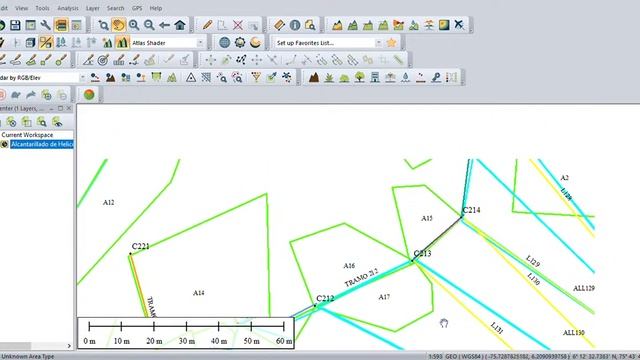Open the View menu

click(x=22, y=8)
